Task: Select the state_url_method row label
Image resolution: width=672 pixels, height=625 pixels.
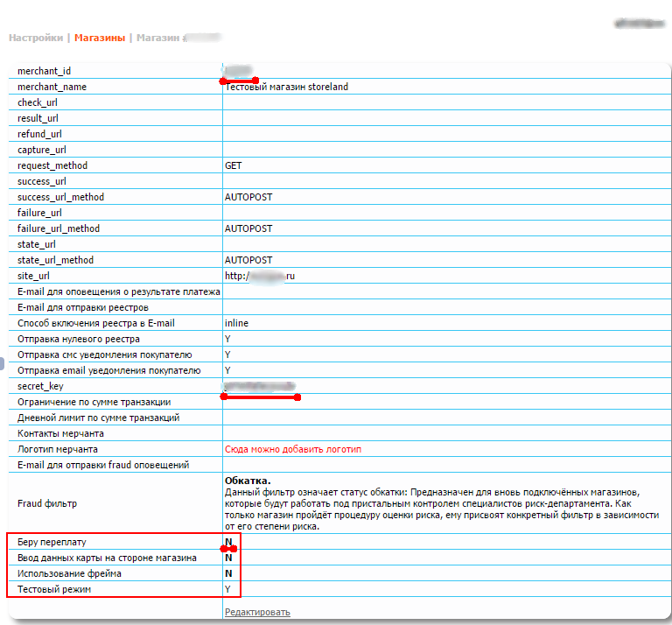Action: (55, 260)
